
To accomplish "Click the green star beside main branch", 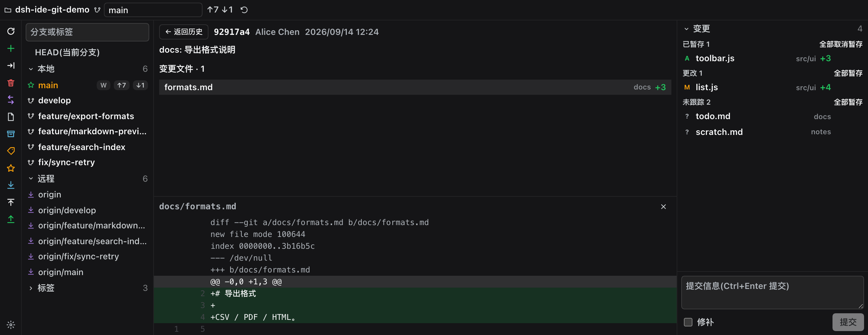I will point(31,85).
